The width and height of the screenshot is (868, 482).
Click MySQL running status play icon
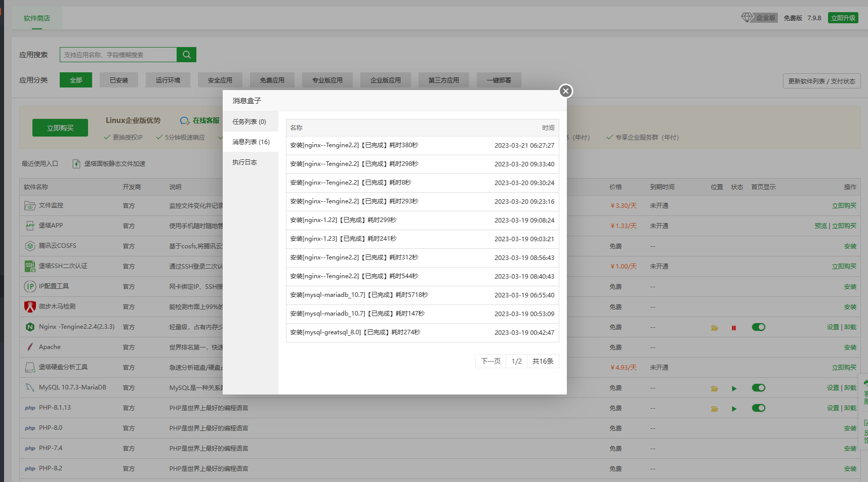(734, 388)
